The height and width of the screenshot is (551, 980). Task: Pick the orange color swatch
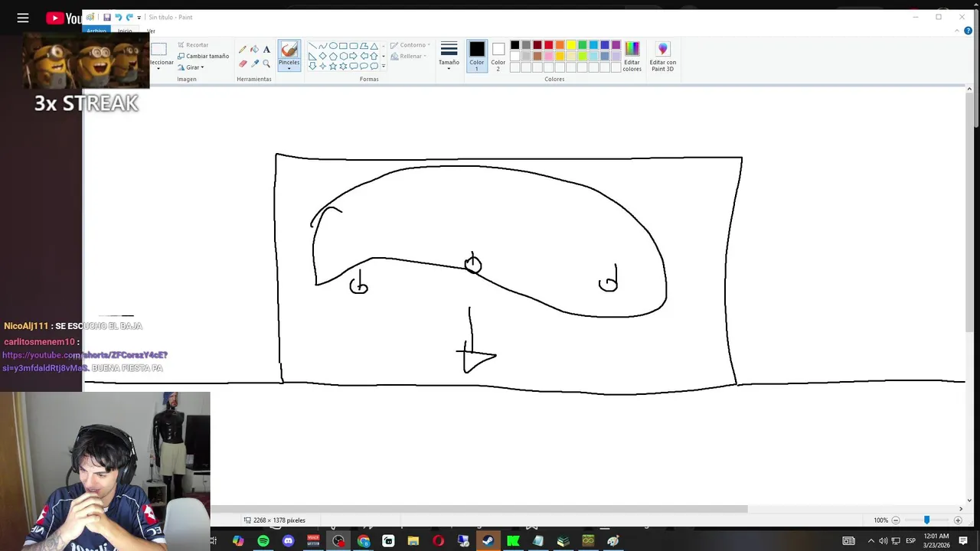pyautogui.click(x=560, y=45)
